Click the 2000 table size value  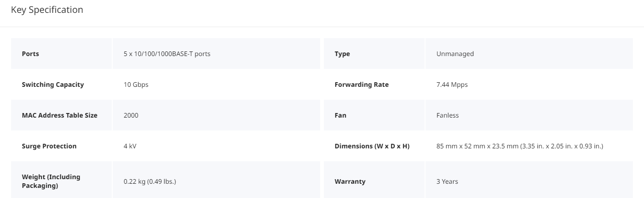(x=131, y=115)
